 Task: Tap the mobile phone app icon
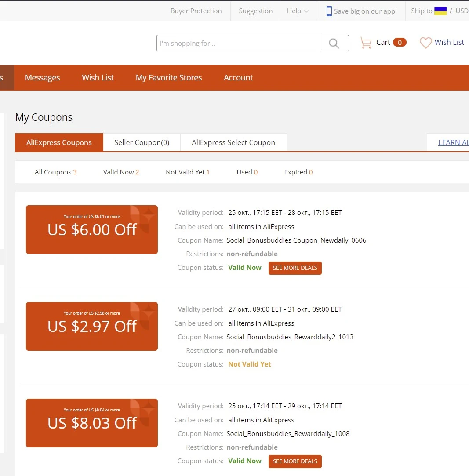329,11
